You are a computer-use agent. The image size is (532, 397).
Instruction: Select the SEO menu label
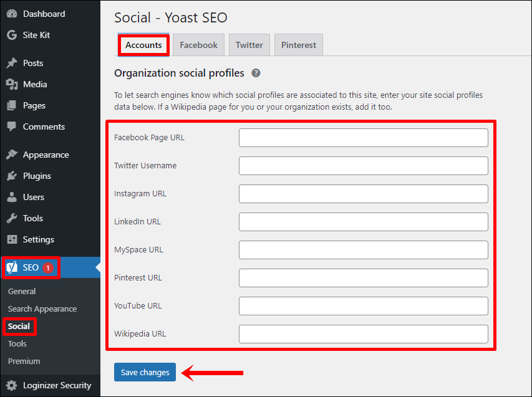pos(31,267)
